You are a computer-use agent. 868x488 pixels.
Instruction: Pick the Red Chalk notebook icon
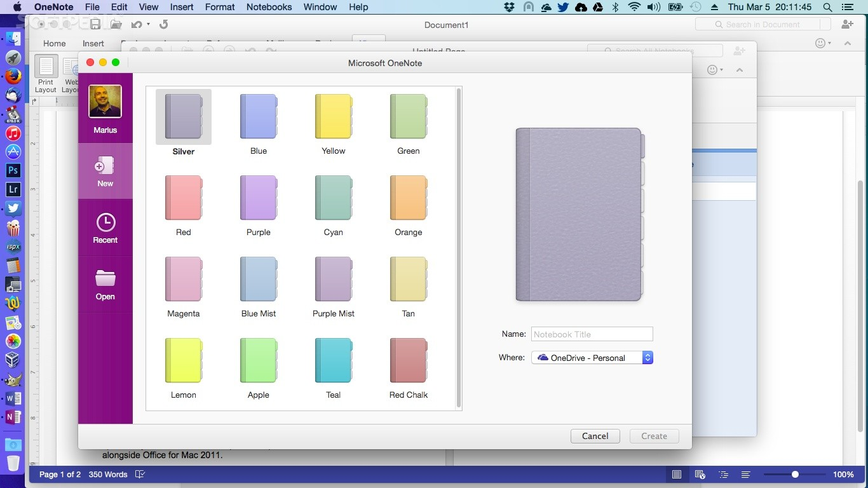[408, 361]
